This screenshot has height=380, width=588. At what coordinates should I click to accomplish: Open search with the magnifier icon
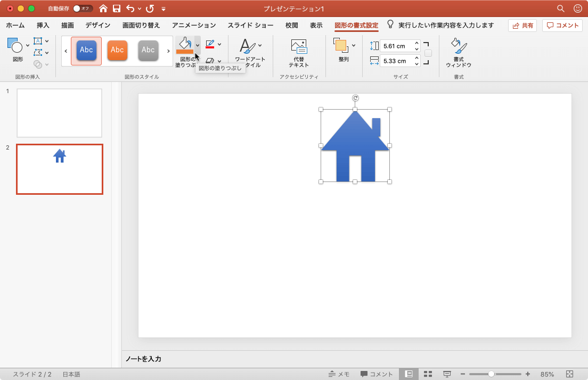coord(561,8)
